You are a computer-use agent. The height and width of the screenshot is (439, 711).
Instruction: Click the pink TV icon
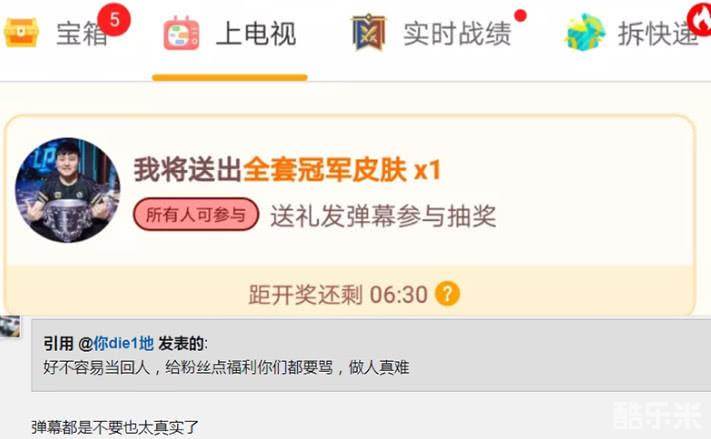(181, 33)
